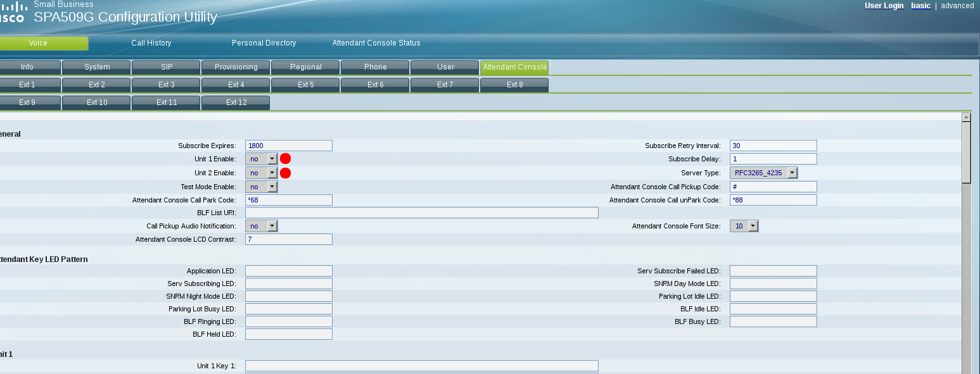
Task: Click the scrollbar up arrow button
Action: [x=966, y=117]
